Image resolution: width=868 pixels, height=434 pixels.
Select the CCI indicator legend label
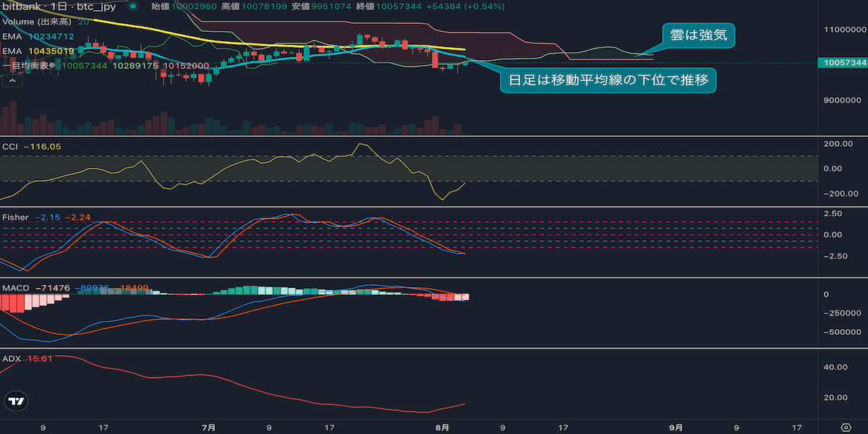[x=11, y=146]
